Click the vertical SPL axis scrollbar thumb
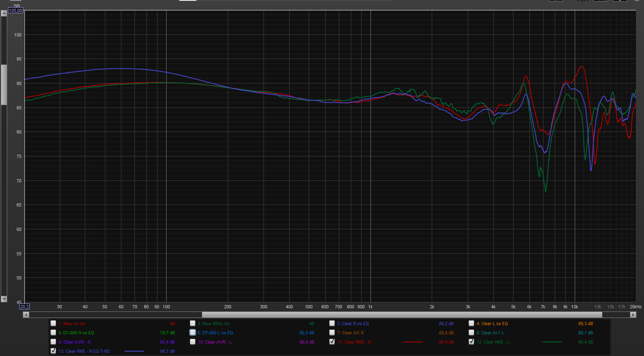The height and width of the screenshot is (356, 644). coord(4,85)
